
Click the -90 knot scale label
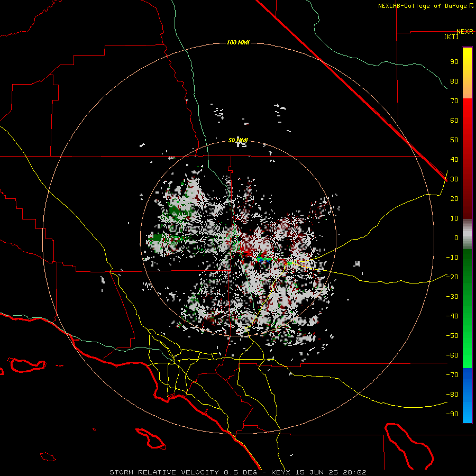pyautogui.click(x=452, y=414)
